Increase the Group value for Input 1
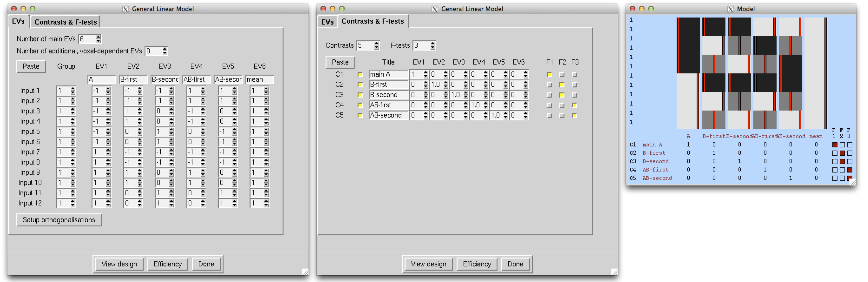 (x=73, y=88)
